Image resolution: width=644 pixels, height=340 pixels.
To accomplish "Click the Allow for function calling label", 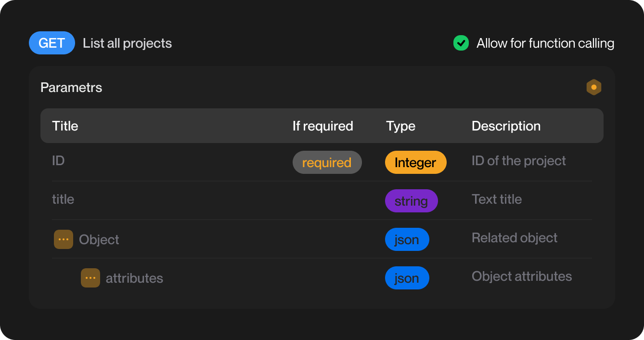I will 545,43.
